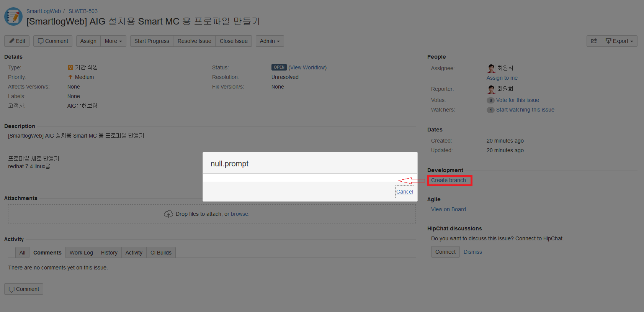Click the reporter avatar 최원희
644x312 pixels.
pos(491,89)
